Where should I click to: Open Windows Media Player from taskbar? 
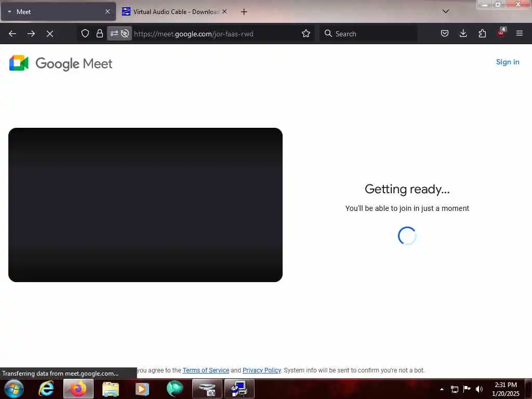(x=142, y=389)
